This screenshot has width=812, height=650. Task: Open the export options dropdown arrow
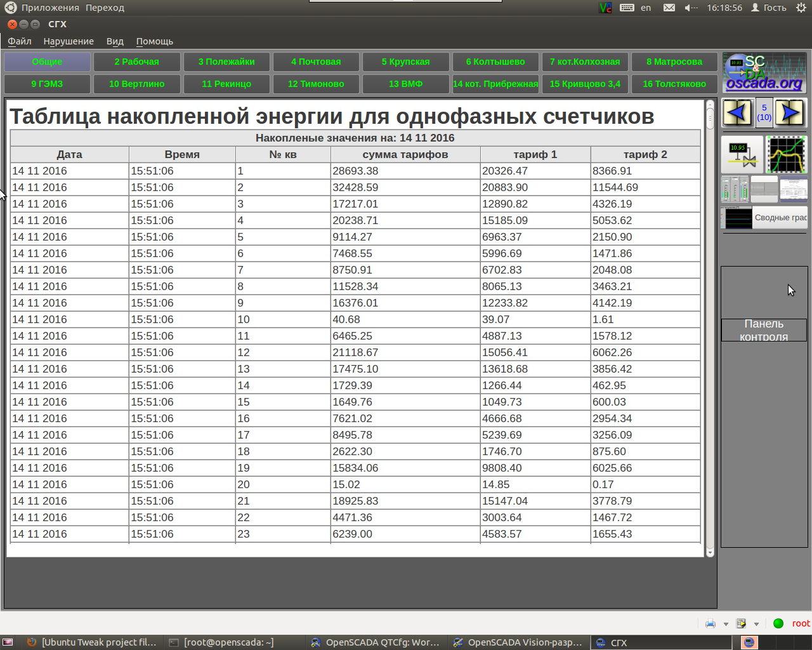756,624
